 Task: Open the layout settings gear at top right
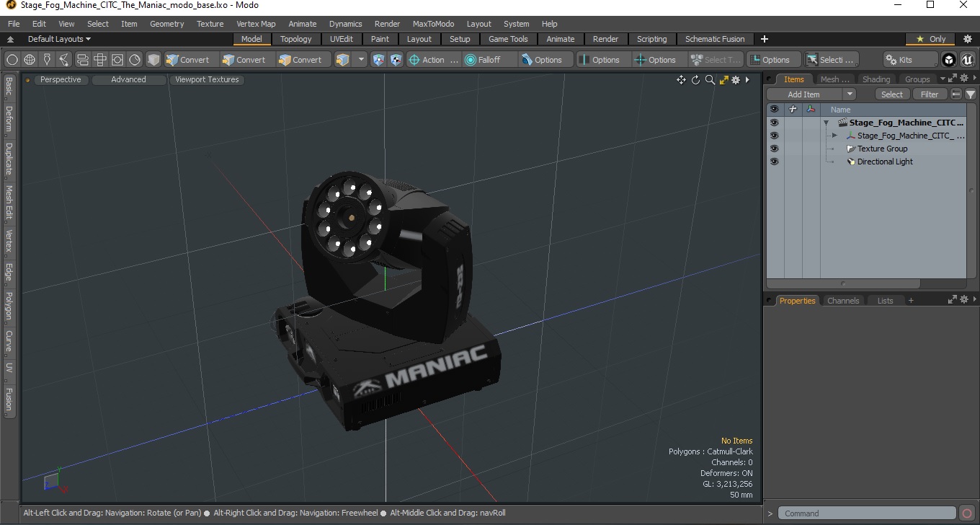coord(968,39)
